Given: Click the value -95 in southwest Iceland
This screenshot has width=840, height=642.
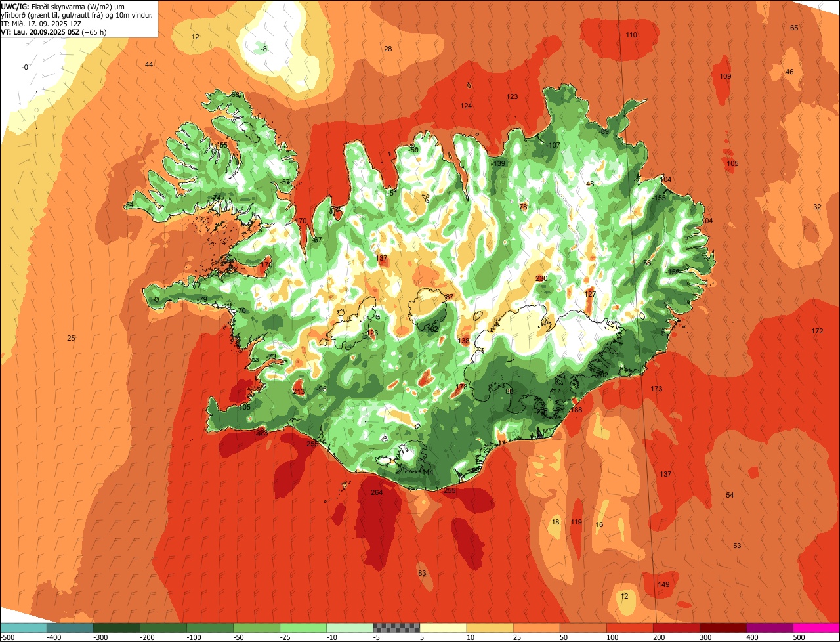Looking at the screenshot, I should point(322,389).
